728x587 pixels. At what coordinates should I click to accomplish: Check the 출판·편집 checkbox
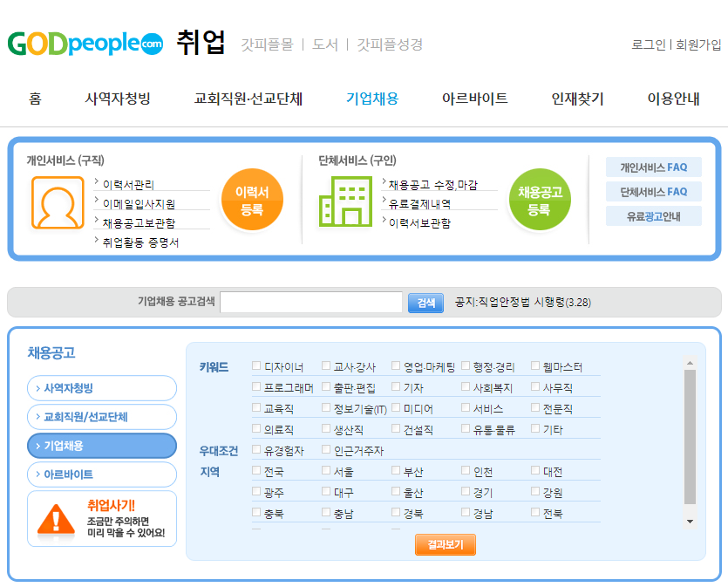tap(326, 386)
